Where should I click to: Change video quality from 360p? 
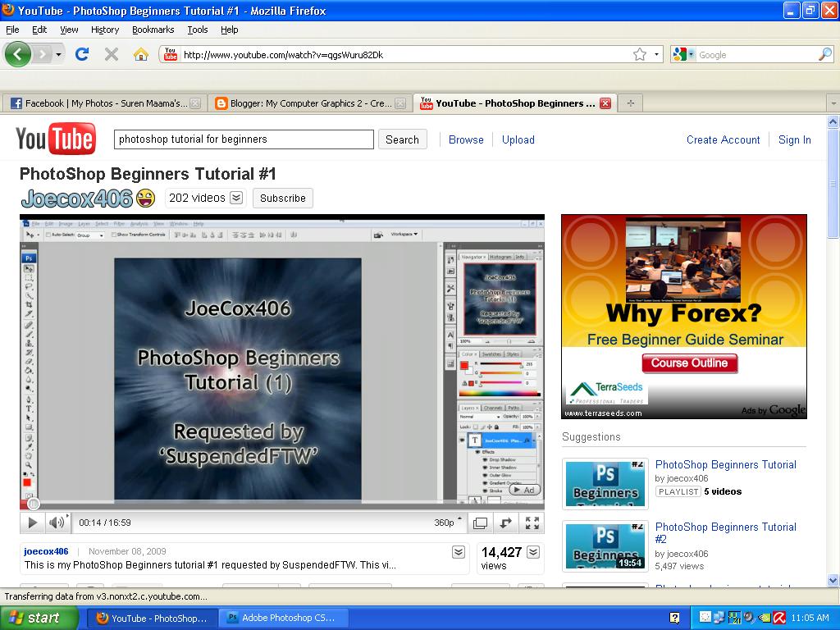click(x=448, y=523)
